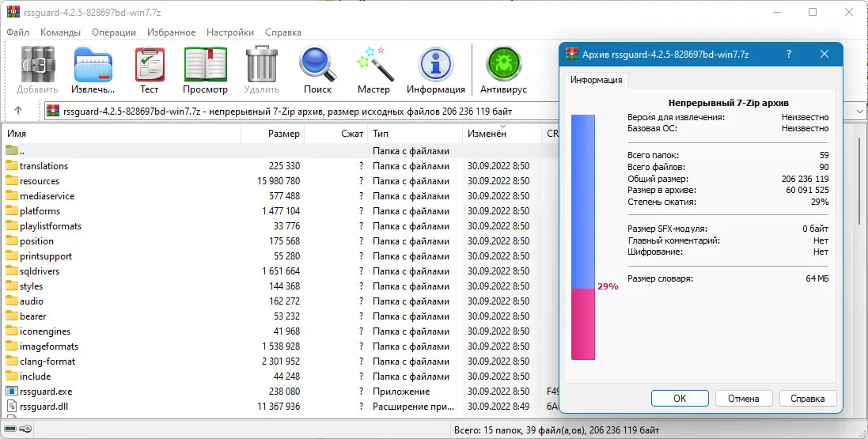Screen dimensions: 868x439
Task: Select the playlistformats folder row
Action: click(x=279, y=226)
